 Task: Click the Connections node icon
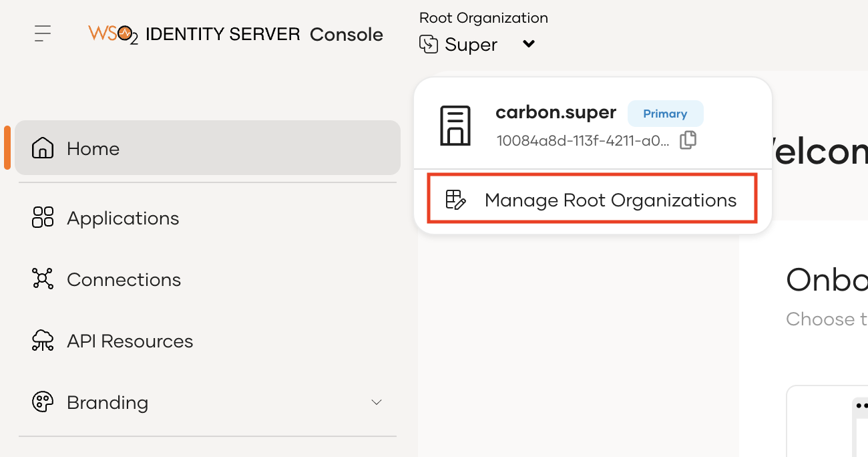tap(43, 279)
